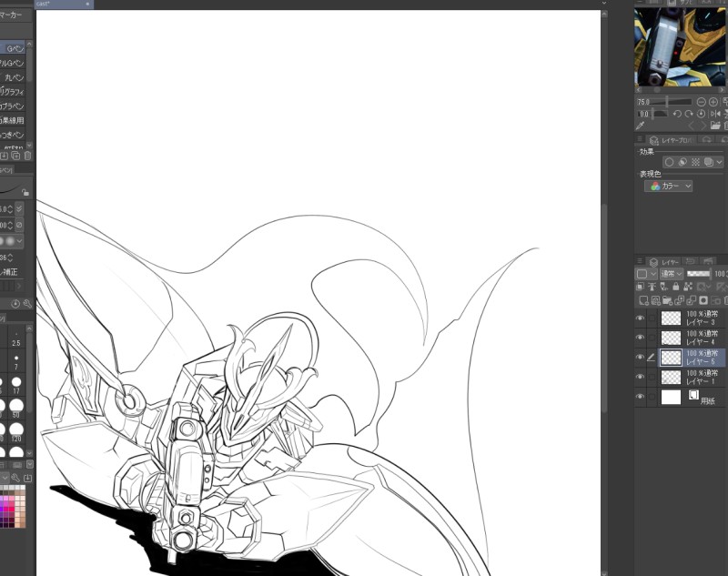728x576 pixels.
Task: Switch to the レイヤー tab
Action: tap(664, 262)
